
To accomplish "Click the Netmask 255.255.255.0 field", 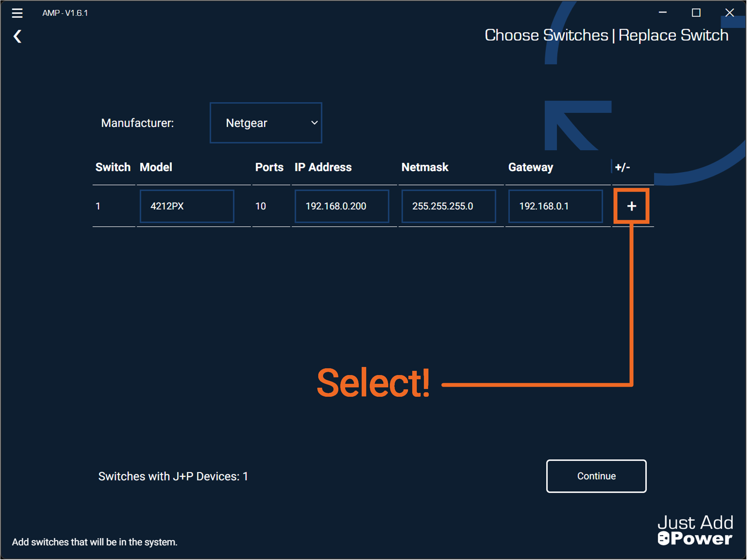I will pyautogui.click(x=448, y=206).
